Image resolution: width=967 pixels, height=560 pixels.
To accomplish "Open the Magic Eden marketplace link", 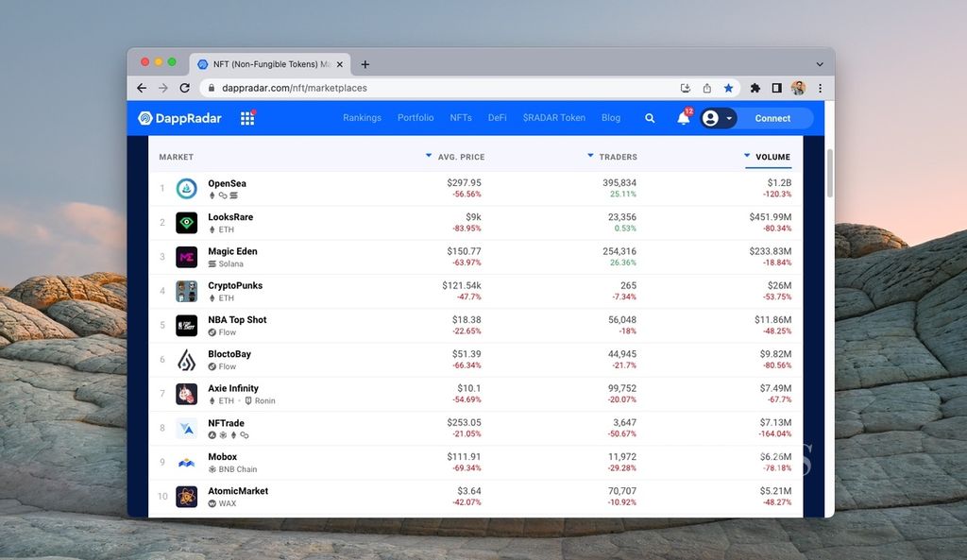I will click(x=232, y=251).
